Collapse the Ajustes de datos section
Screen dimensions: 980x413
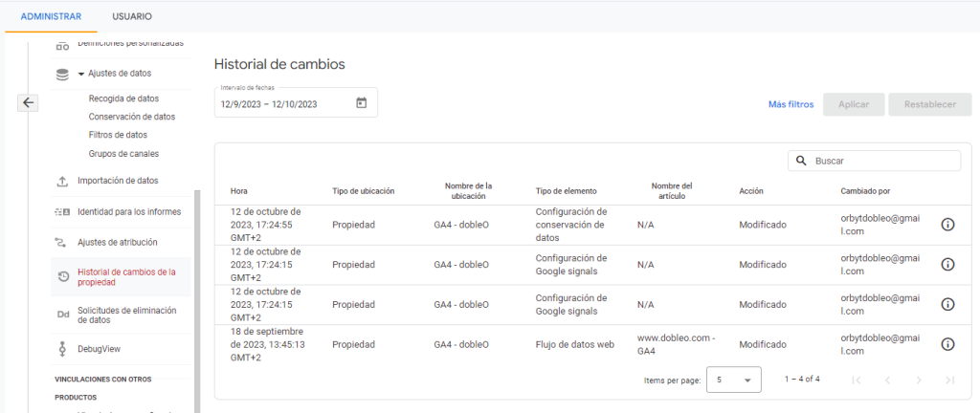point(82,74)
